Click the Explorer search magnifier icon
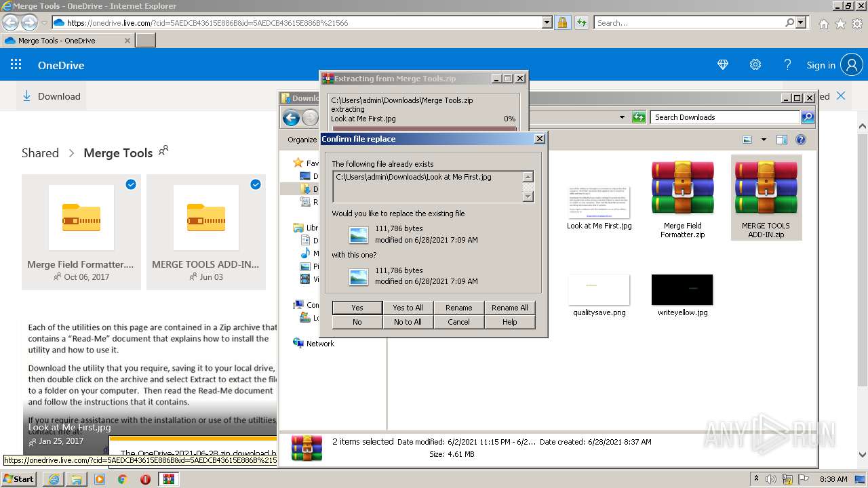The width and height of the screenshot is (868, 488). (808, 117)
